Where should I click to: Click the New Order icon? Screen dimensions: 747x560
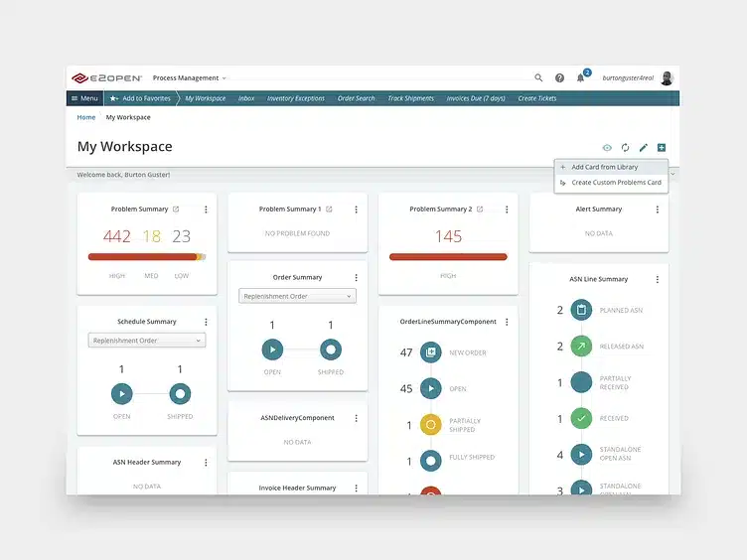tap(431, 352)
